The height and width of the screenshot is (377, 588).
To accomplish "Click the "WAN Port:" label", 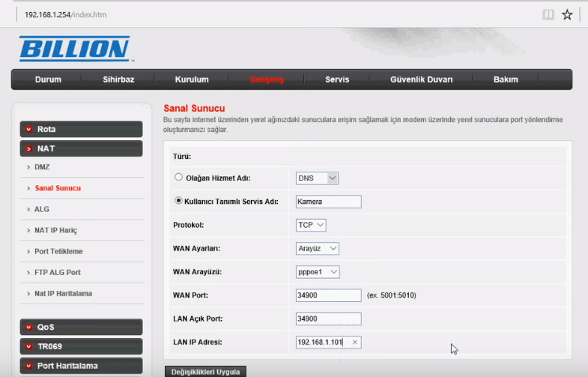I will click(x=190, y=295).
